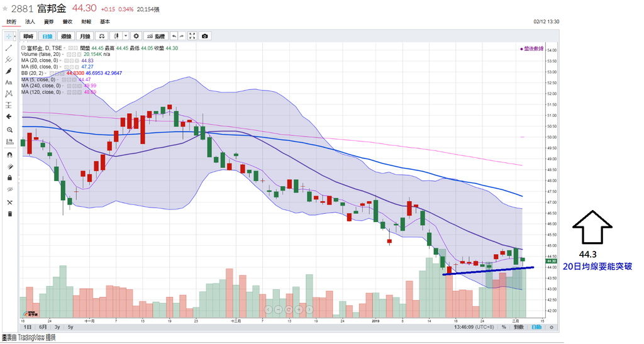The width and height of the screenshot is (644, 344).
Task: Select the ruler measure tool
Action: point(9,141)
